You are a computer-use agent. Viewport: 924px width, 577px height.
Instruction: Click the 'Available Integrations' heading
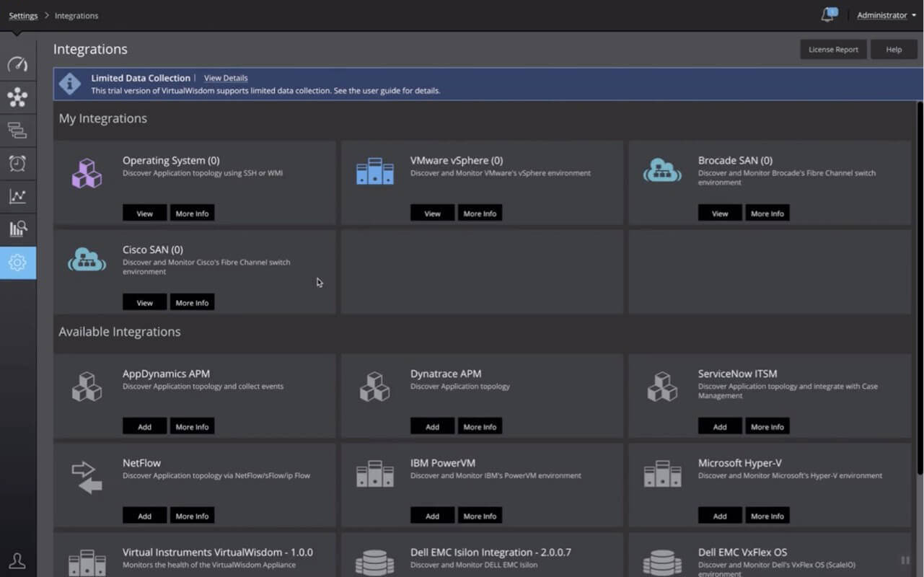click(x=120, y=332)
